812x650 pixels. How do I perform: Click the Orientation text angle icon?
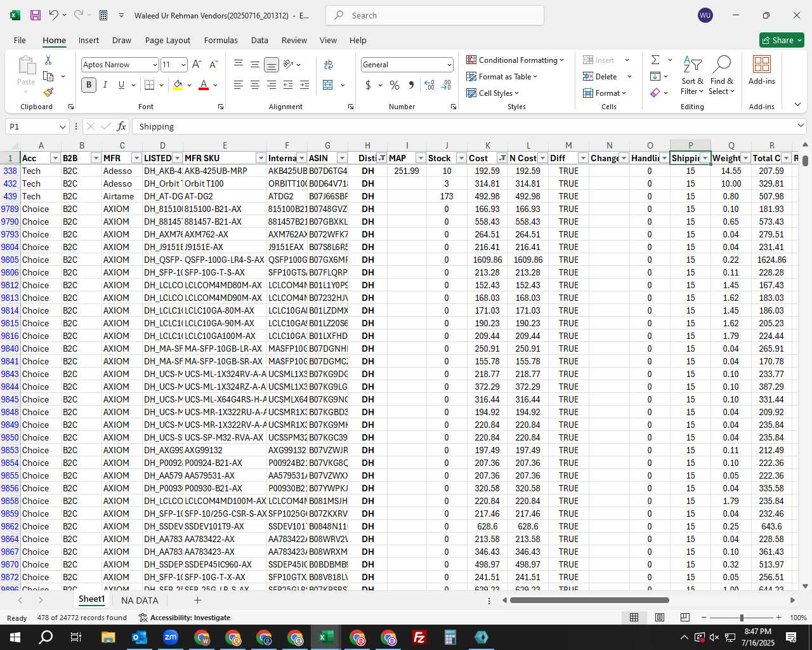click(289, 65)
